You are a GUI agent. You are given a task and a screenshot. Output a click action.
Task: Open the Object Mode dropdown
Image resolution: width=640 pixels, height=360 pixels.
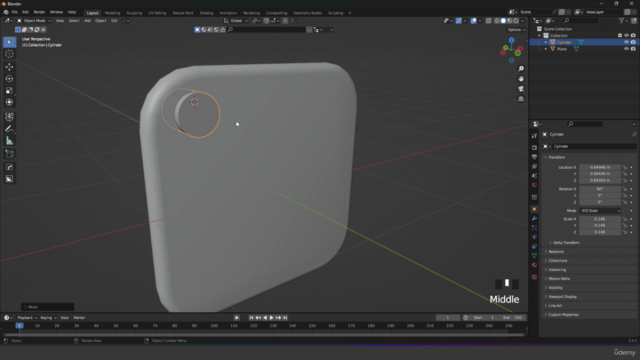(x=34, y=21)
